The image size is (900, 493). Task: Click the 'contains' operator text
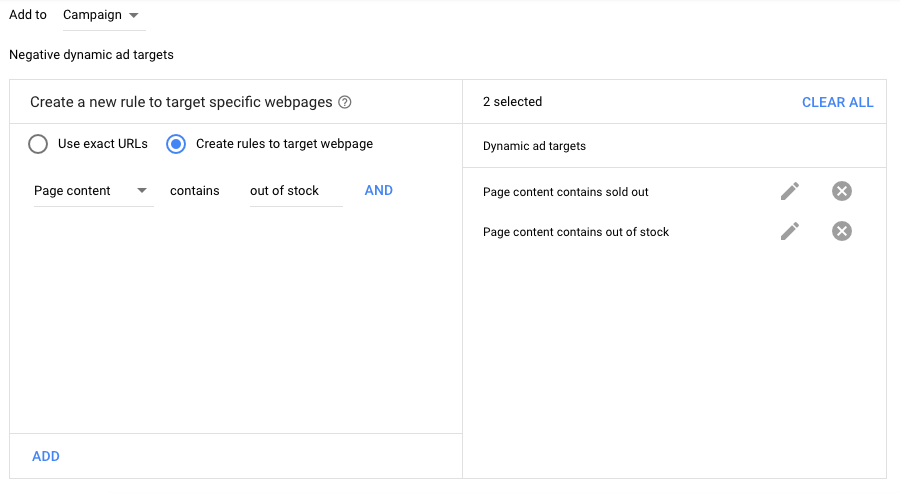(195, 191)
